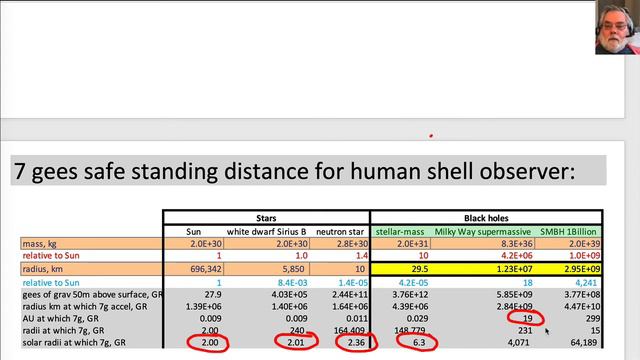The height and width of the screenshot is (360, 640).
Task: Select the 'white dwarf Sirius B' column header
Action: pyautogui.click(x=267, y=232)
